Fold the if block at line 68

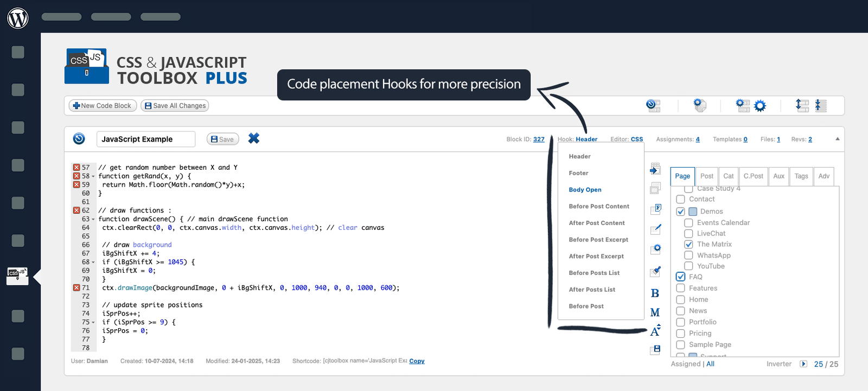coord(93,262)
